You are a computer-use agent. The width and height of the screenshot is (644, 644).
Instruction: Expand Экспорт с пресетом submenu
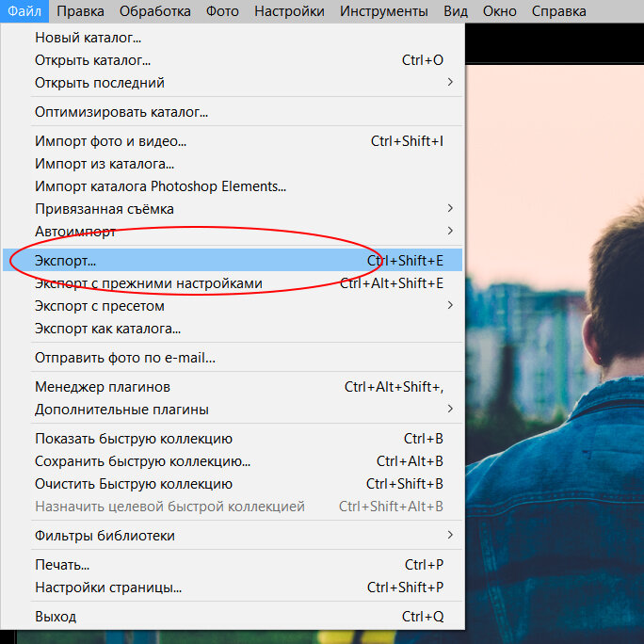233,306
